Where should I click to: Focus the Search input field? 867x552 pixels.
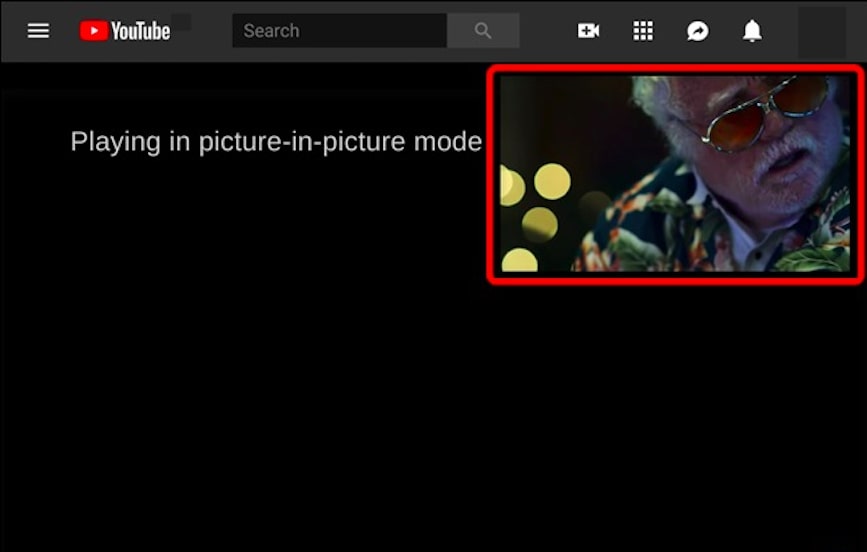[340, 31]
